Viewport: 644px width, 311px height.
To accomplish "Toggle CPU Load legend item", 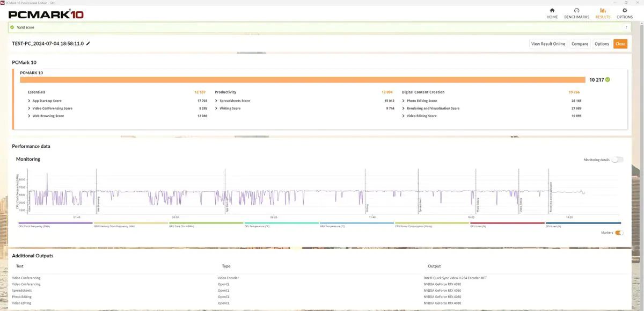I will tap(583, 225).
